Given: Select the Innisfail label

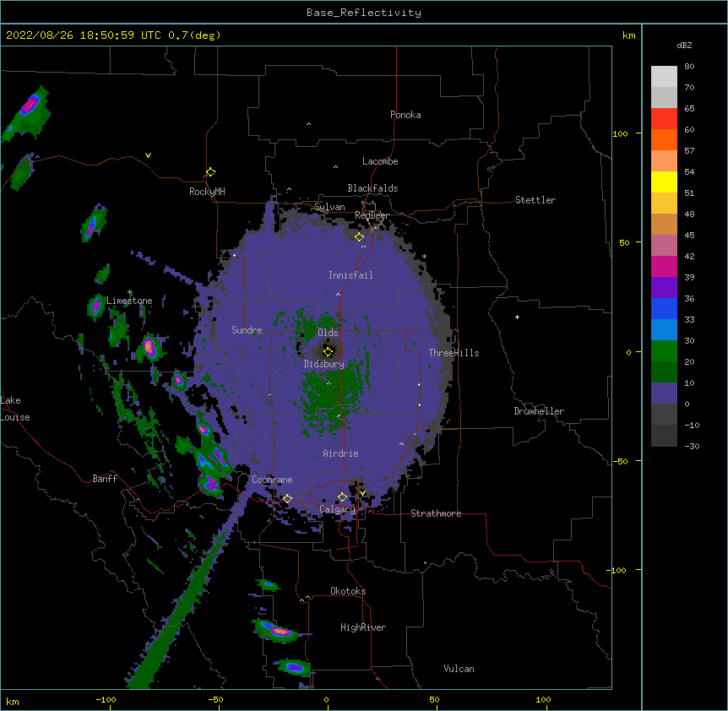Looking at the screenshot, I should (350, 275).
